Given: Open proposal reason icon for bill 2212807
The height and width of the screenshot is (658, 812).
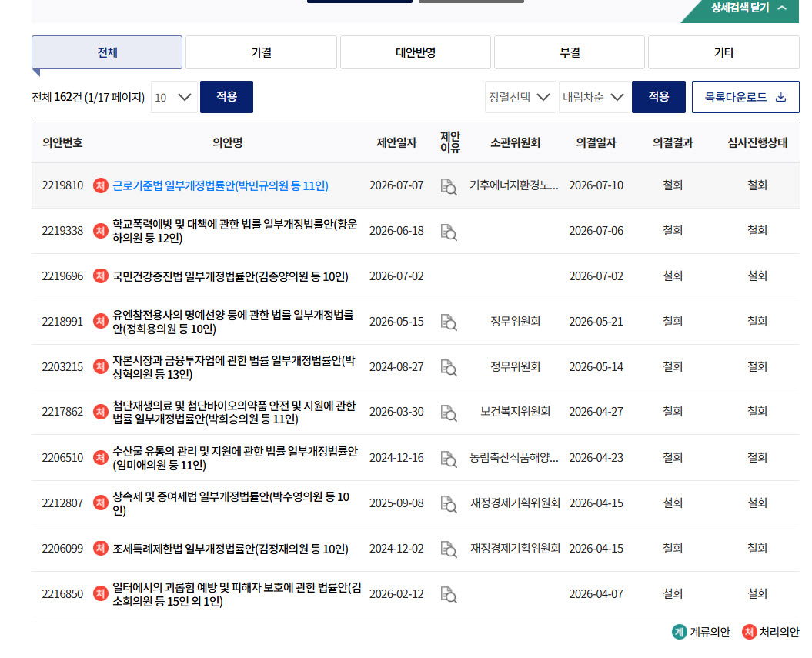Looking at the screenshot, I should tap(449, 504).
